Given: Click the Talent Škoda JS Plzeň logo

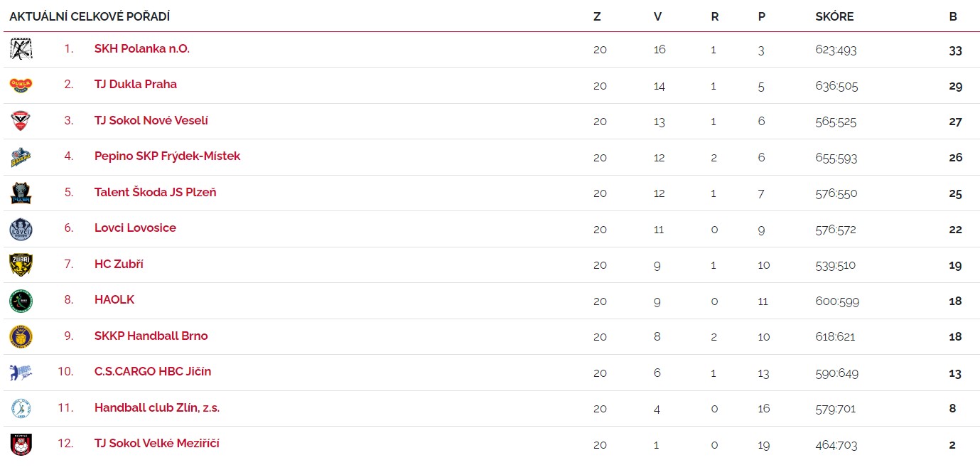Looking at the screenshot, I should [x=21, y=193].
